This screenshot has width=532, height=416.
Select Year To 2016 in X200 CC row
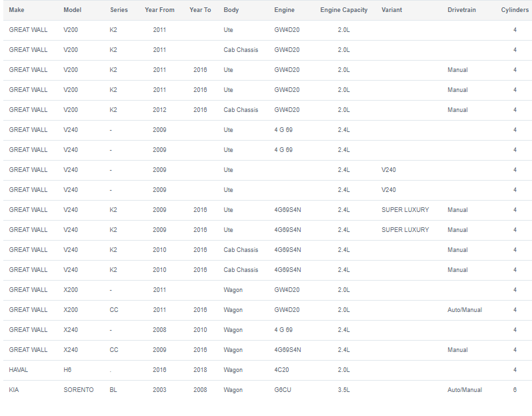point(200,310)
